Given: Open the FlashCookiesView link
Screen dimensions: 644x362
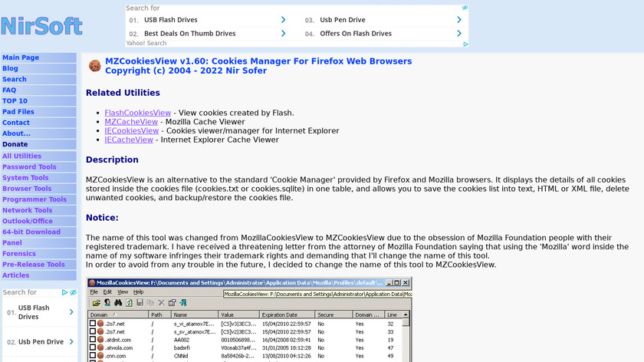Looking at the screenshot, I should tap(137, 113).
